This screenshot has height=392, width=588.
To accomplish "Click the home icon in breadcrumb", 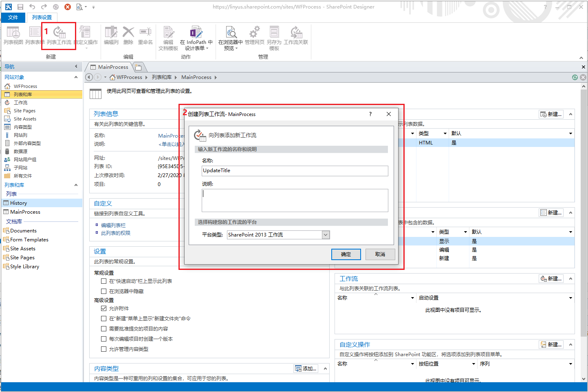I will coord(112,77).
